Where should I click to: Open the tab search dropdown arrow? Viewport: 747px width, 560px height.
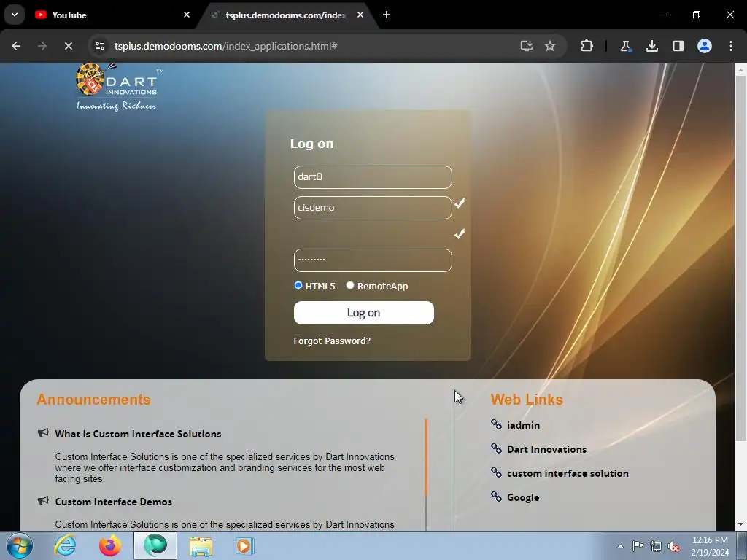tap(15, 15)
